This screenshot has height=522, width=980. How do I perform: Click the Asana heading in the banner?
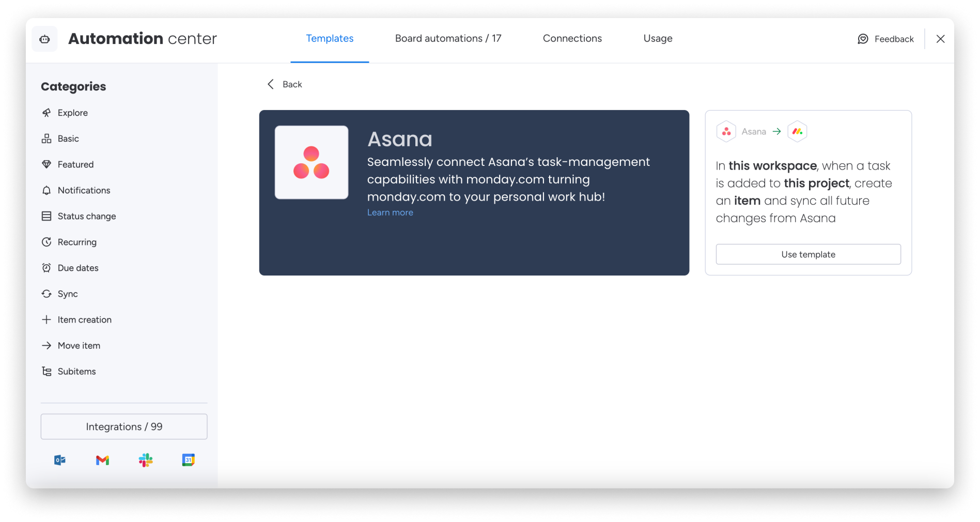[x=400, y=139]
